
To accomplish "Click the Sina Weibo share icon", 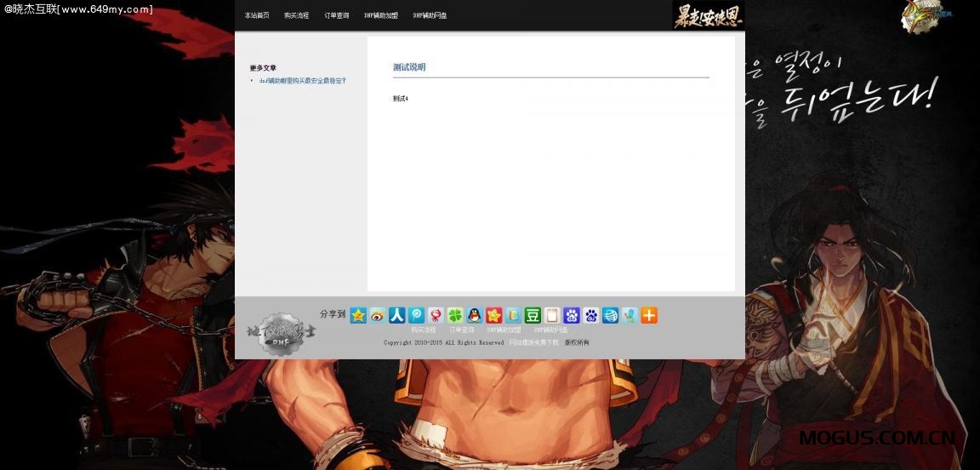I will (x=377, y=315).
